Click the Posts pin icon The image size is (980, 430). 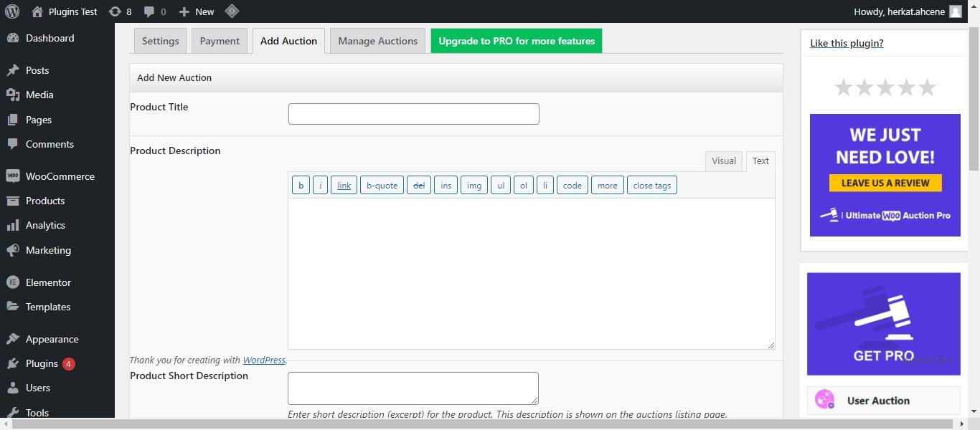tap(12, 70)
